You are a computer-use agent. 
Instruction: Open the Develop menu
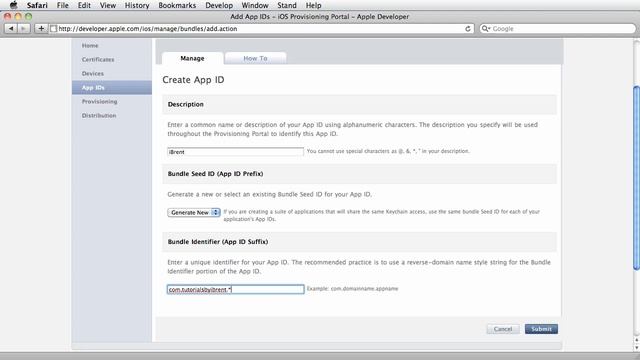click(219, 5)
